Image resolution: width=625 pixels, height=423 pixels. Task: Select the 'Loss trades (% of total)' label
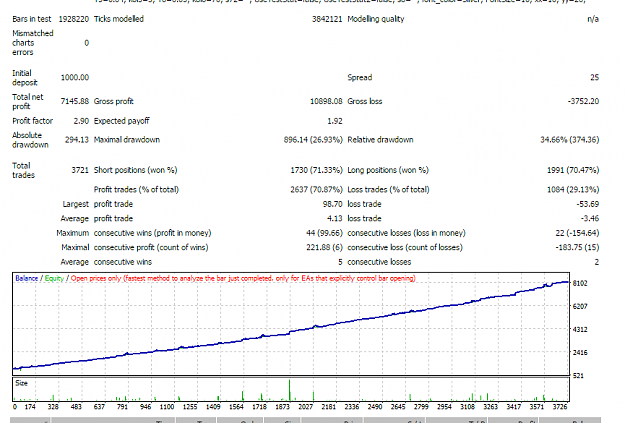(389, 189)
